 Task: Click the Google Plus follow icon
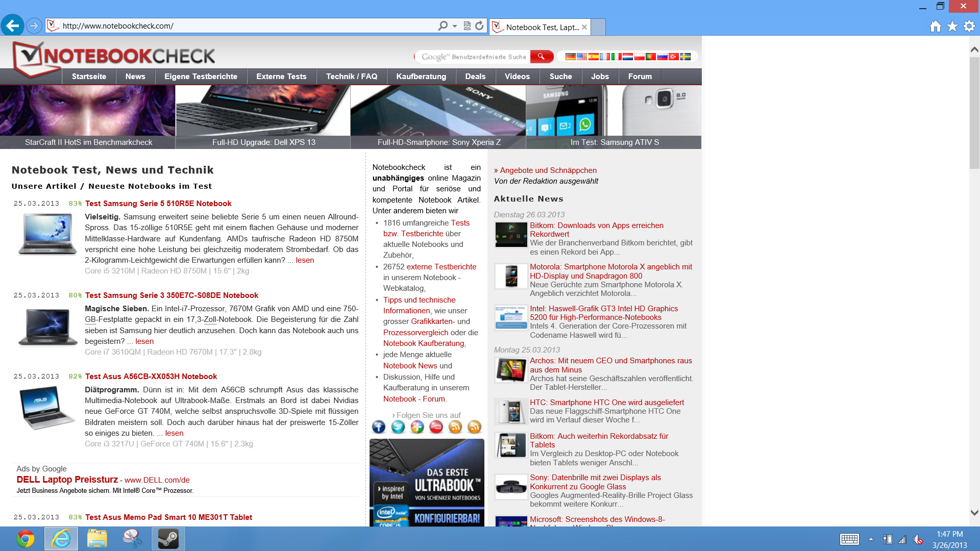coord(417,427)
